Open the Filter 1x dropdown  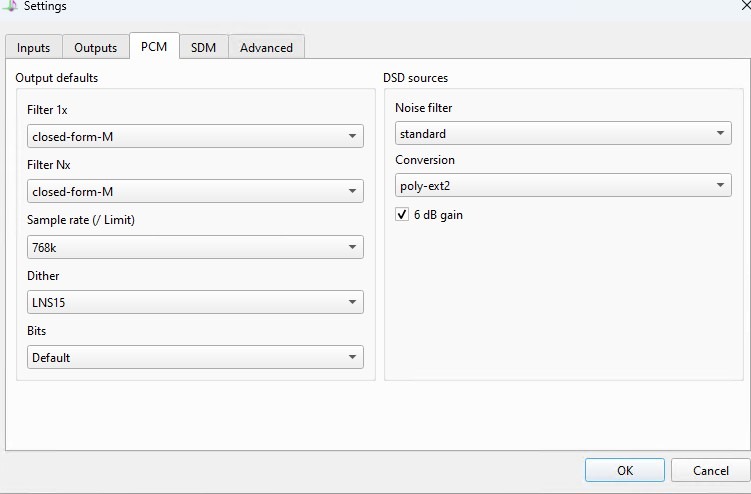click(195, 137)
